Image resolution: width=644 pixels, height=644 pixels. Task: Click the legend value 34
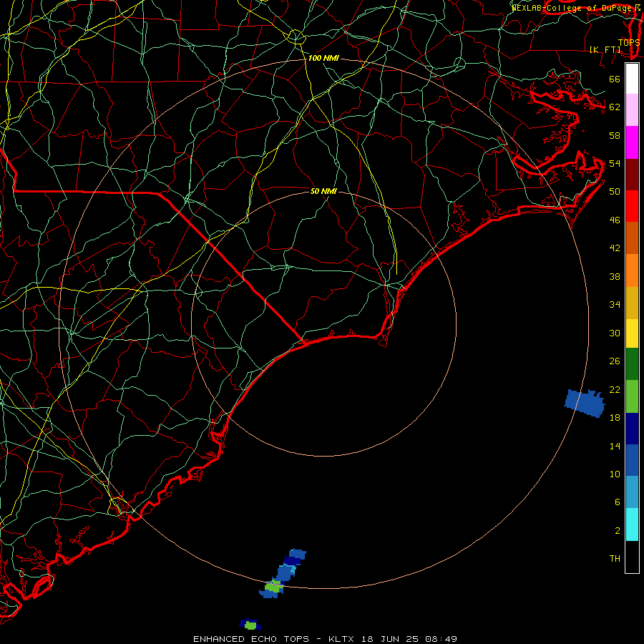click(x=615, y=305)
